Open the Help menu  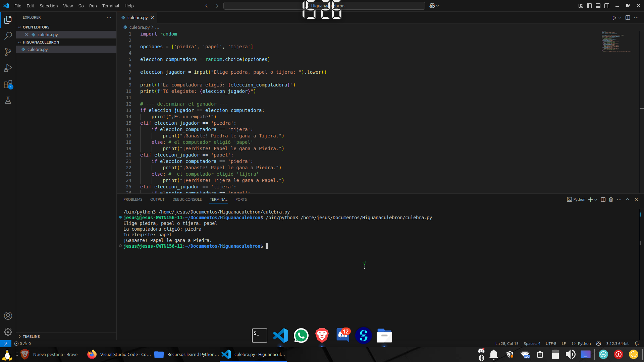(x=129, y=6)
